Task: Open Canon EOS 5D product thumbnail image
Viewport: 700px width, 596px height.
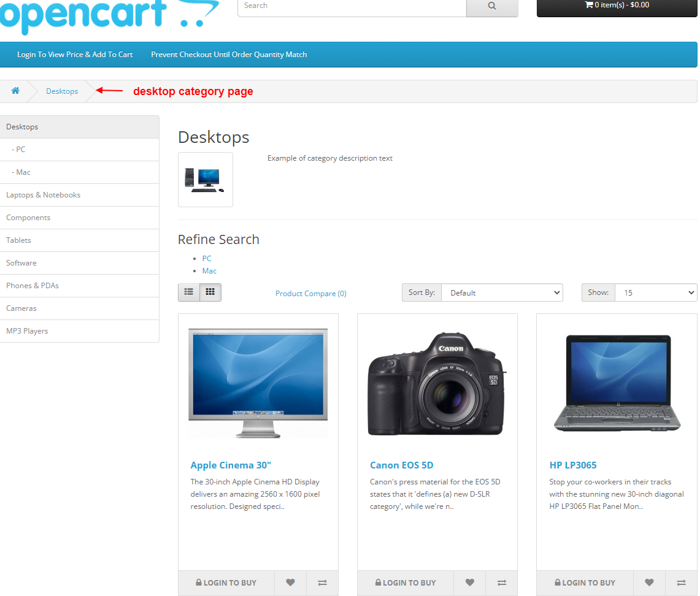Action: click(437, 383)
